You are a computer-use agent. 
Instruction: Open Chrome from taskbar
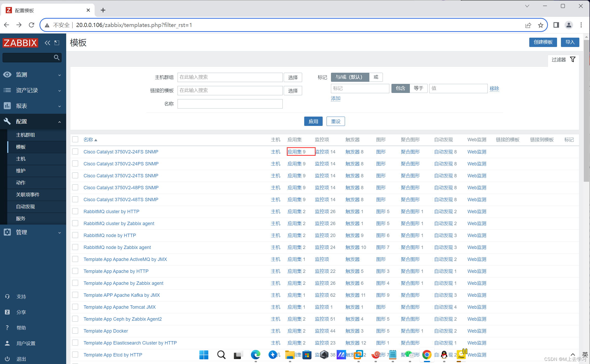coord(427,355)
